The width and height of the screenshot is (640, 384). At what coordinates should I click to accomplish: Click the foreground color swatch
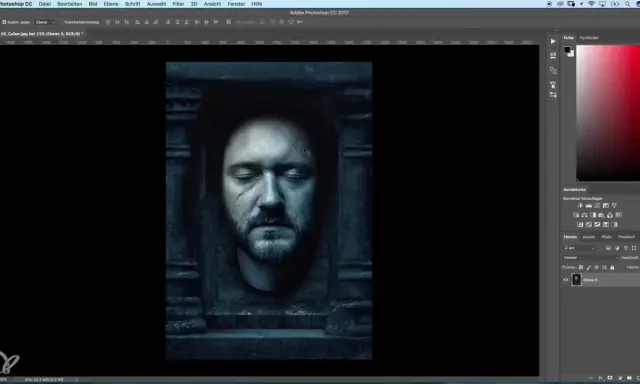(567, 50)
